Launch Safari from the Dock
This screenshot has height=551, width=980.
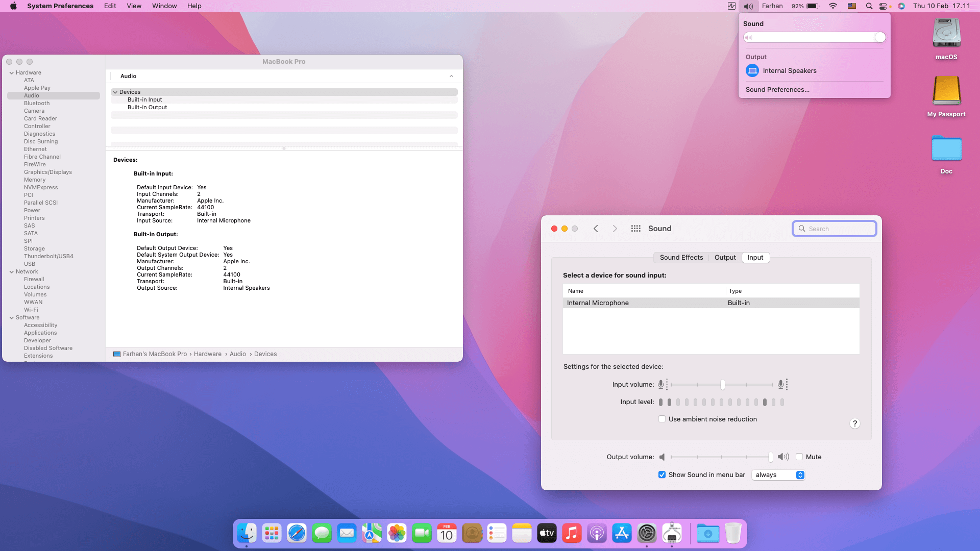[x=297, y=533]
